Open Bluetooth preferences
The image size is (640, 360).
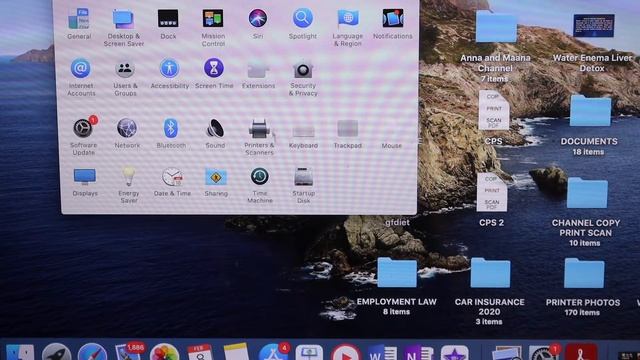(171, 128)
